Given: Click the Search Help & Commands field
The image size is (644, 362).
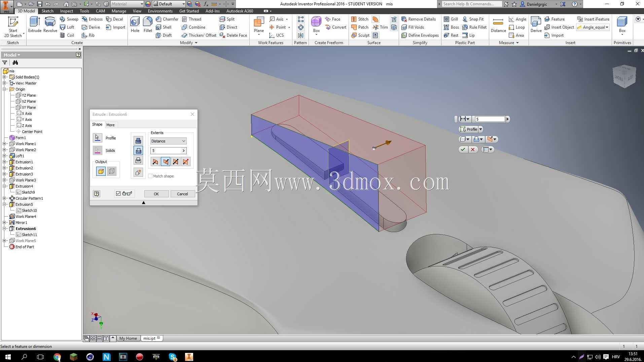Looking at the screenshot, I should click(x=471, y=4).
